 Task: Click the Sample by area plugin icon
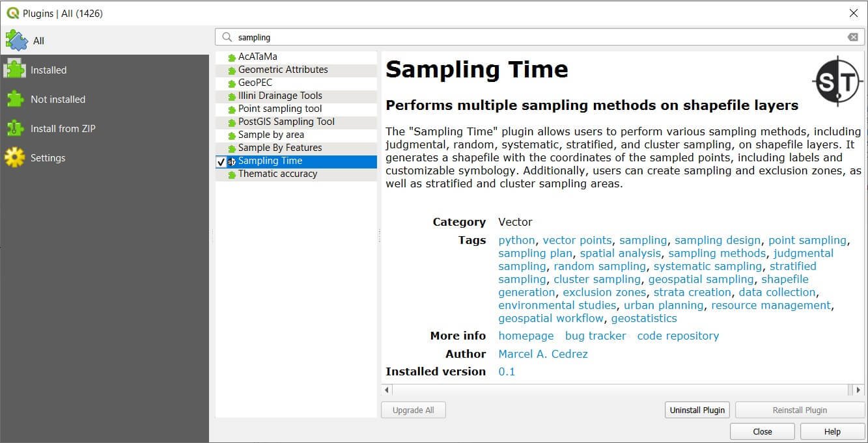click(232, 135)
